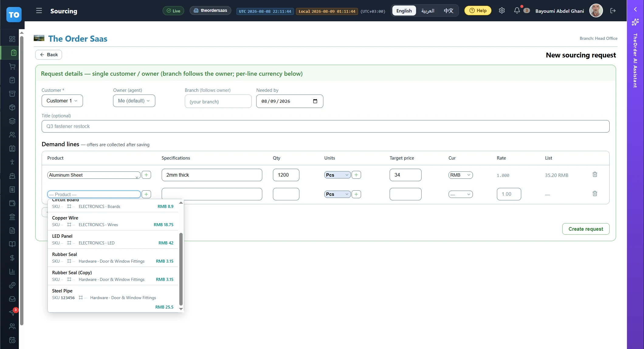Image resolution: width=644 pixels, height=349 pixels.
Task: Switch language to English
Action: click(x=404, y=11)
